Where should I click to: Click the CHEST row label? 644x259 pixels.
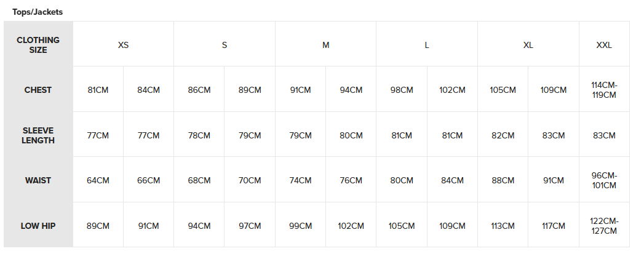tap(38, 90)
